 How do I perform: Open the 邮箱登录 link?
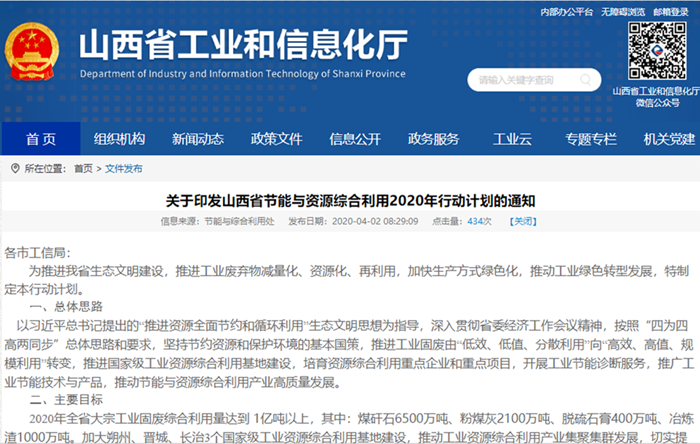click(671, 12)
